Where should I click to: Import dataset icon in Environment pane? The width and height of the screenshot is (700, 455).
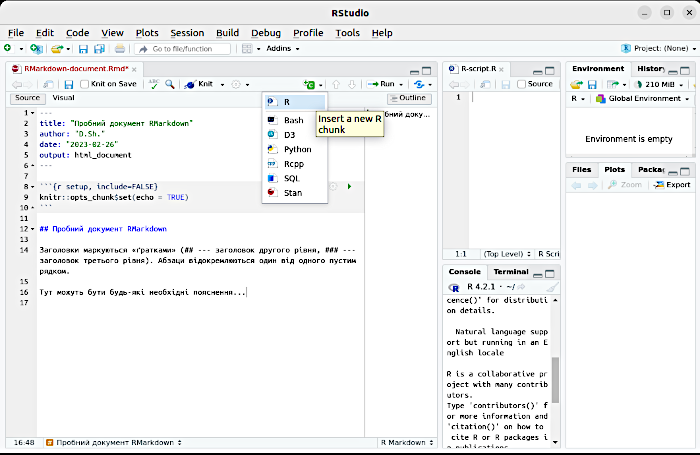coord(613,84)
